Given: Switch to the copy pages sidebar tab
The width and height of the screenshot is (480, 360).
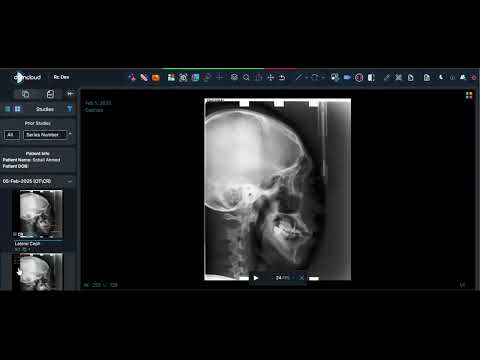Looking at the screenshot, I should 25,94.
